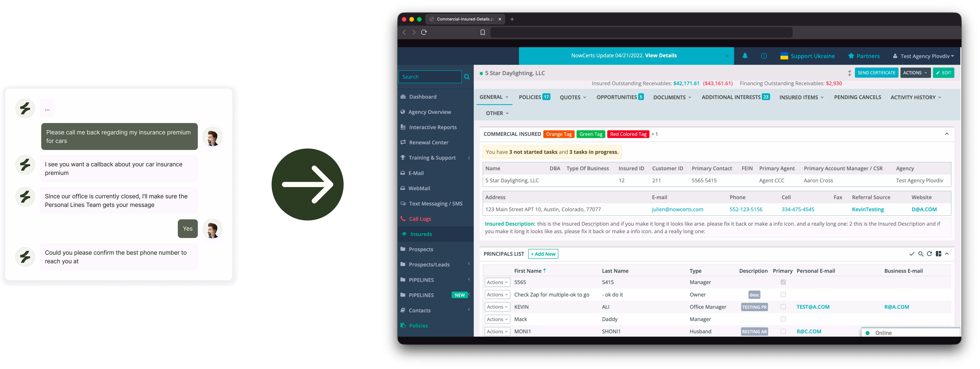The width and height of the screenshot is (980, 369).
Task: Click the Red Colored Tag label
Action: coord(628,134)
